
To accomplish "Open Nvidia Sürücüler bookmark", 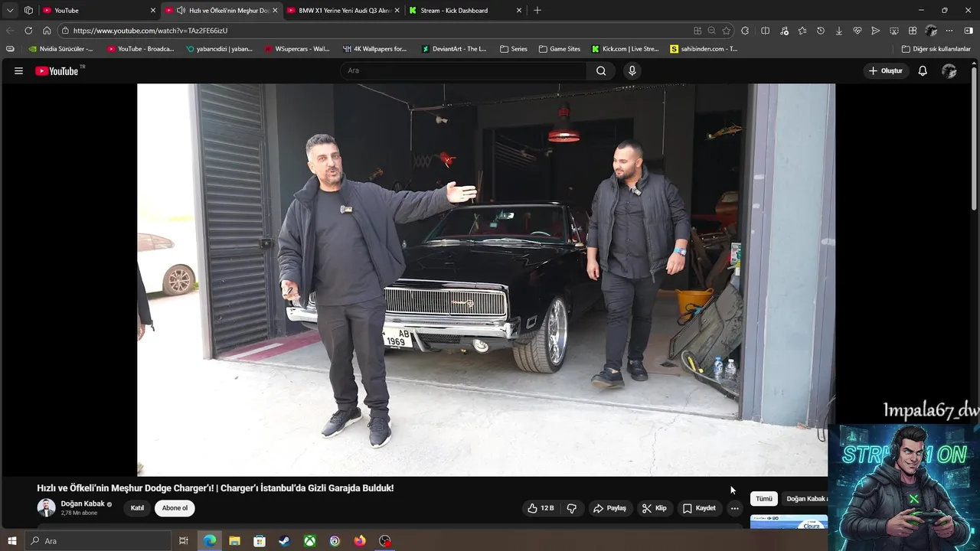I will pyautogui.click(x=60, y=49).
